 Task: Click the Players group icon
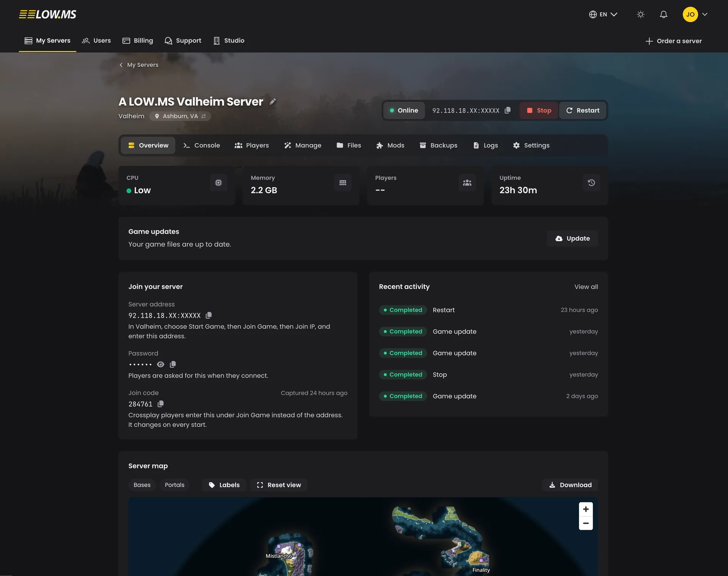pos(467,183)
